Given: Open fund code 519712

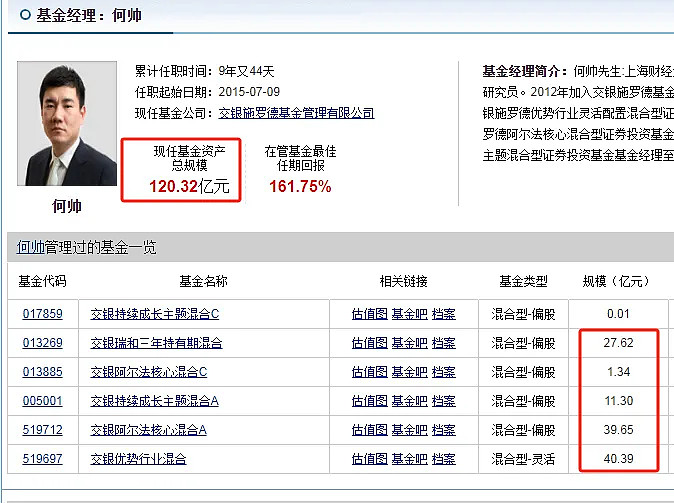Looking at the screenshot, I should tap(43, 429).
